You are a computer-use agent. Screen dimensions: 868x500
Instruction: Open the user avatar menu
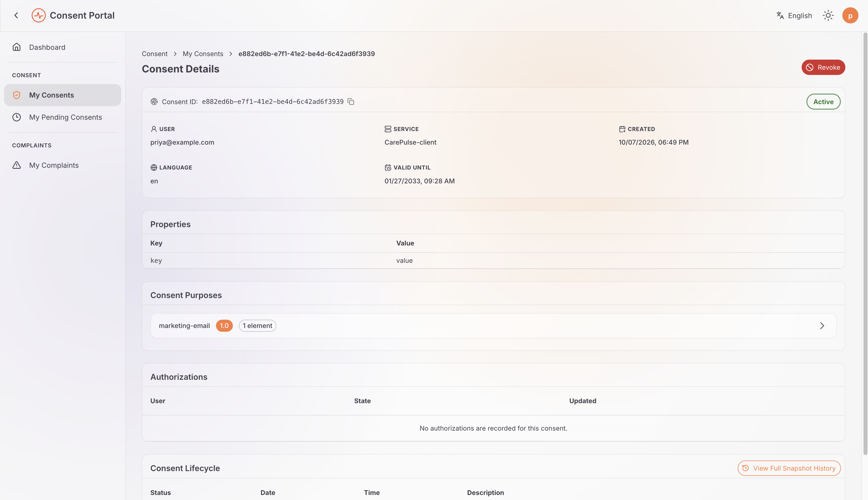[x=850, y=15]
